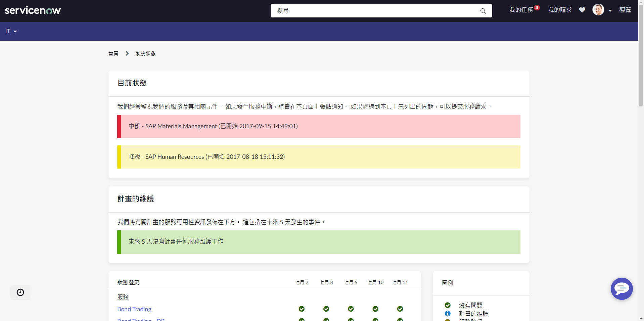Click the green no-maintenance-planned message
Image resolution: width=644 pixels, height=321 pixels.
point(319,242)
